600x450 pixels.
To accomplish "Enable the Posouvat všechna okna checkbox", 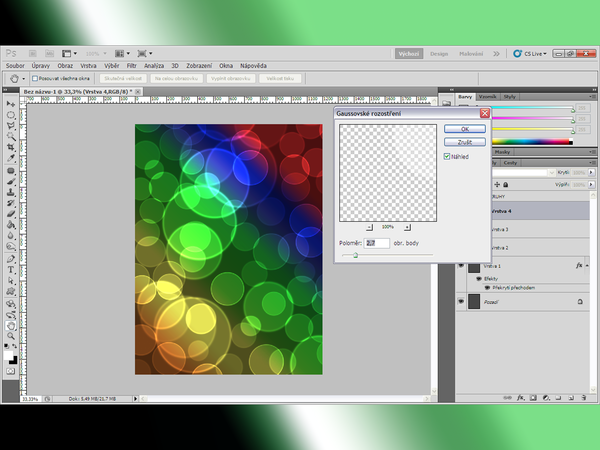I will (x=35, y=77).
